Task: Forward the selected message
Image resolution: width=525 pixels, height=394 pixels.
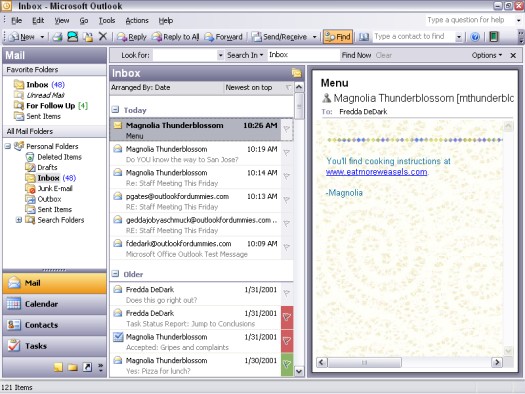Action: (223, 37)
